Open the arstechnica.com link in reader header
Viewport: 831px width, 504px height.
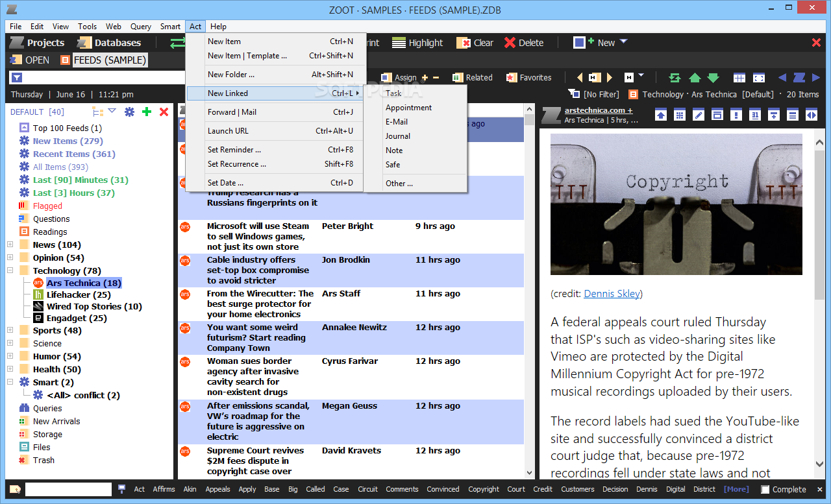coord(599,110)
